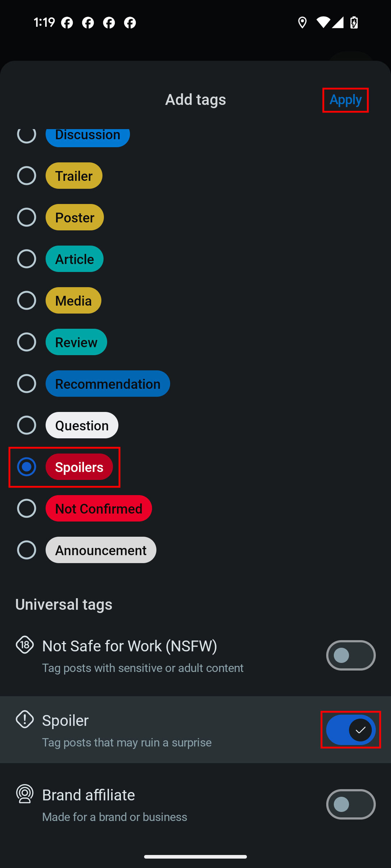Tap the Brand affiliate icon
391x868 pixels.
pyautogui.click(x=25, y=793)
